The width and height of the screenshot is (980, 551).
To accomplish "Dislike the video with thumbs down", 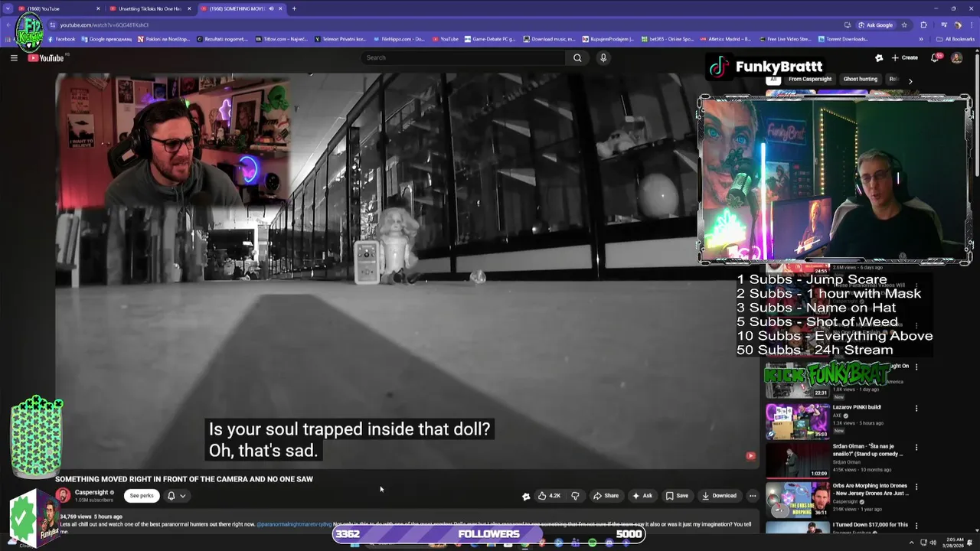I will [x=575, y=495].
